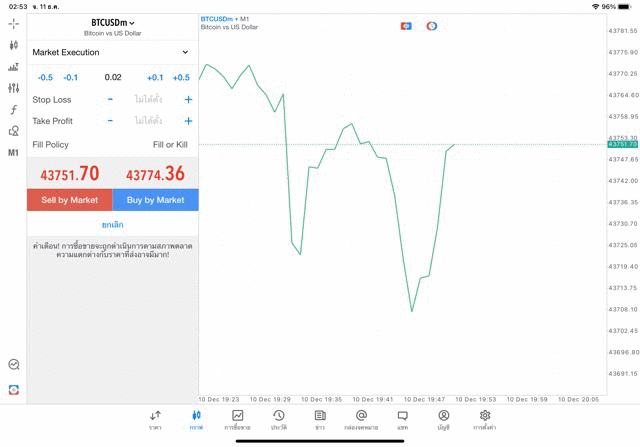Open the การตั้งค่า (Settings) tab

485,419
